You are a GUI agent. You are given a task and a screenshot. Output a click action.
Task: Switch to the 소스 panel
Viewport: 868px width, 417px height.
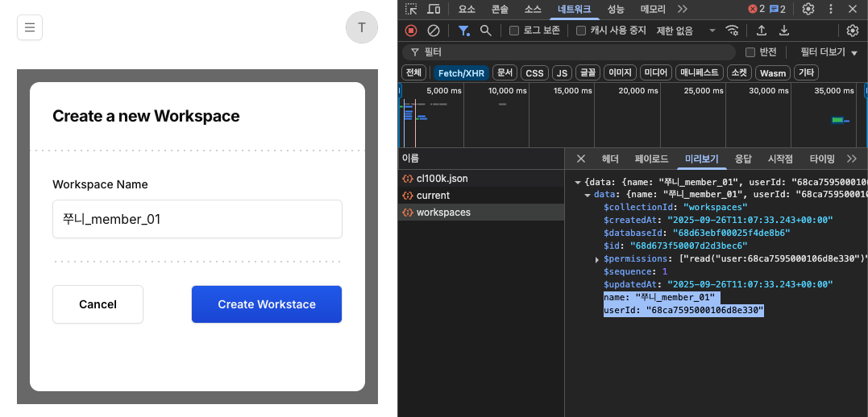coord(533,9)
